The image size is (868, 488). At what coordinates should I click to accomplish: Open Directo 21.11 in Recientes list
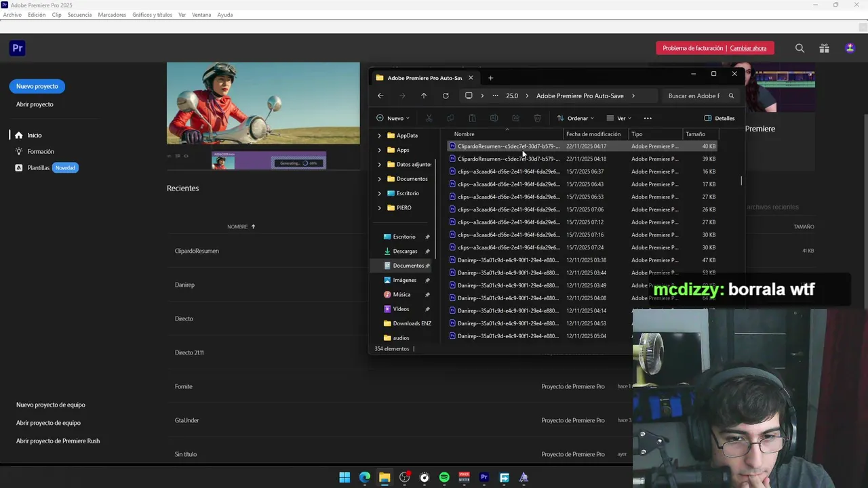point(189,352)
